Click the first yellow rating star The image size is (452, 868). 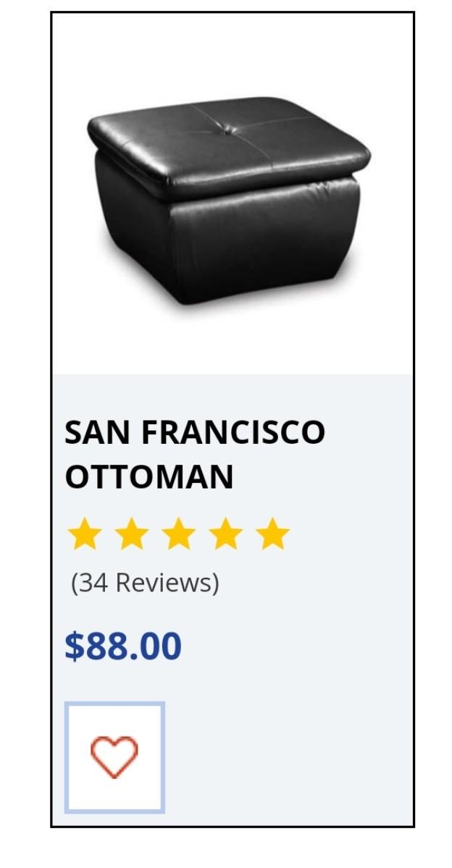pos(85,534)
